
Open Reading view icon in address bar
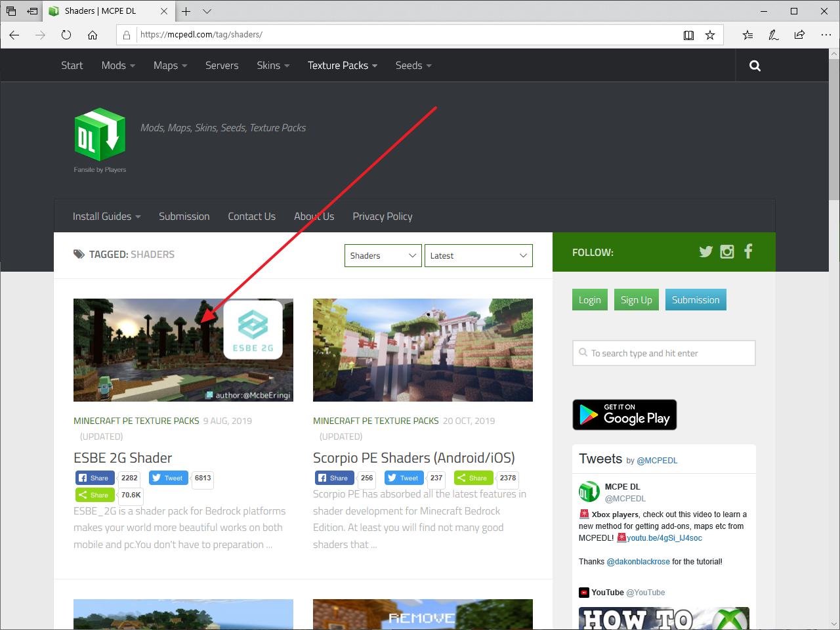(688, 35)
